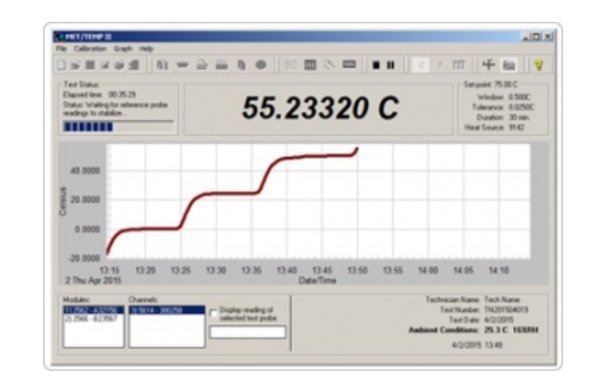Click the large 55.23320 C temperature reading

(x=321, y=108)
